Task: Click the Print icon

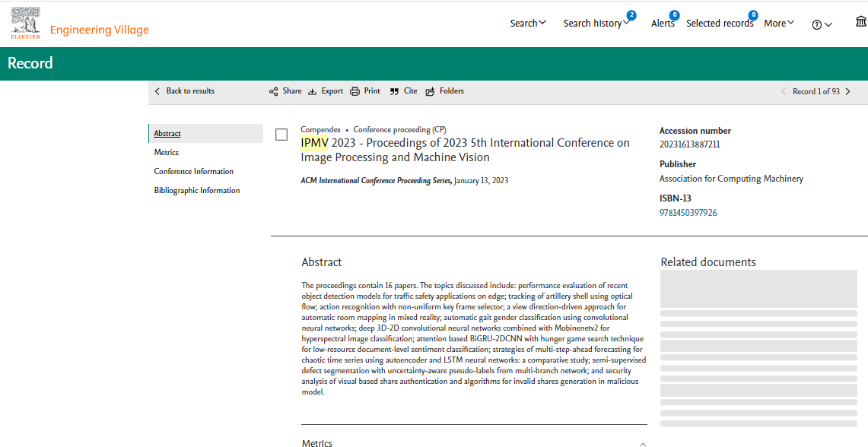Action: 355,91
